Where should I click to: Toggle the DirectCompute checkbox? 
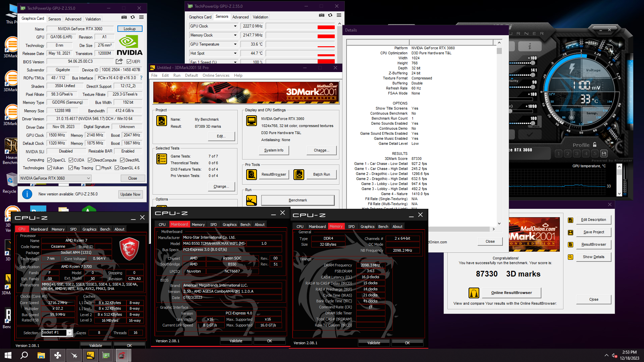[x=90, y=160]
